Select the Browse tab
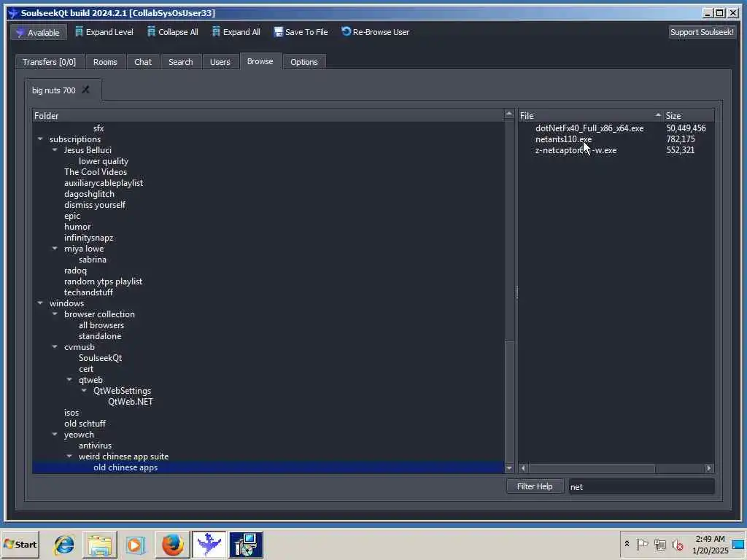This screenshot has width=747, height=560. coord(260,61)
